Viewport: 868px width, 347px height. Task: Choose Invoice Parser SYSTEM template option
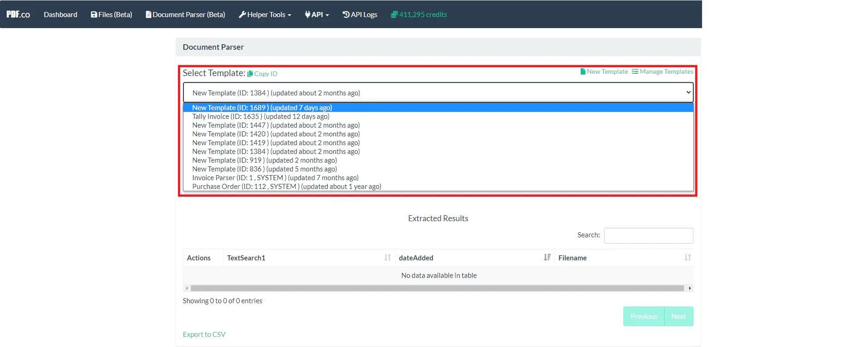pyautogui.click(x=275, y=178)
